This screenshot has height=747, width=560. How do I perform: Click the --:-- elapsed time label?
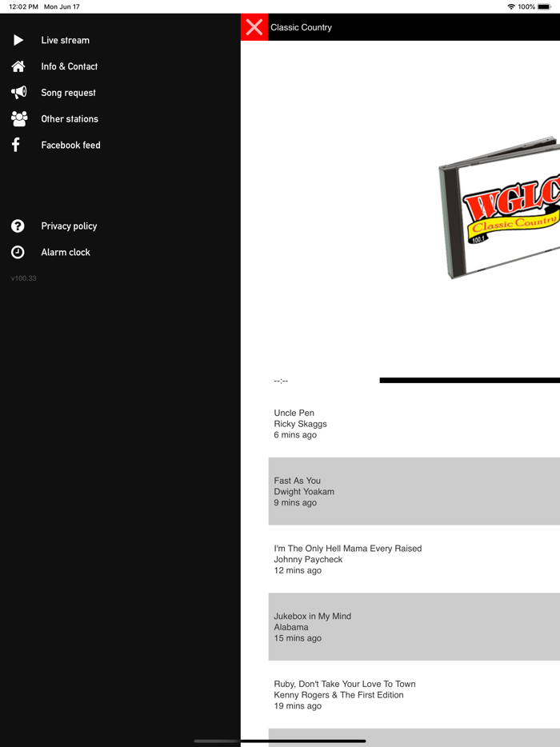pyautogui.click(x=281, y=381)
